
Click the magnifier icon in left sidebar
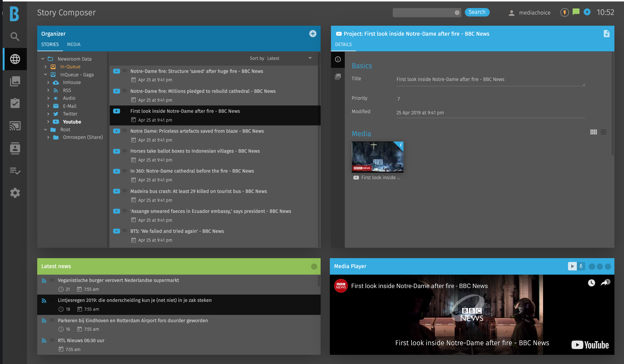coord(15,37)
